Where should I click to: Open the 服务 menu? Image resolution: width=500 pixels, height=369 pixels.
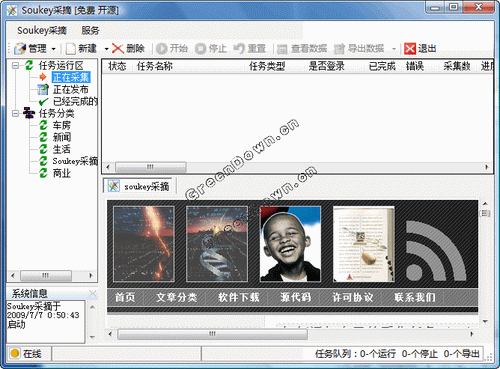point(90,31)
